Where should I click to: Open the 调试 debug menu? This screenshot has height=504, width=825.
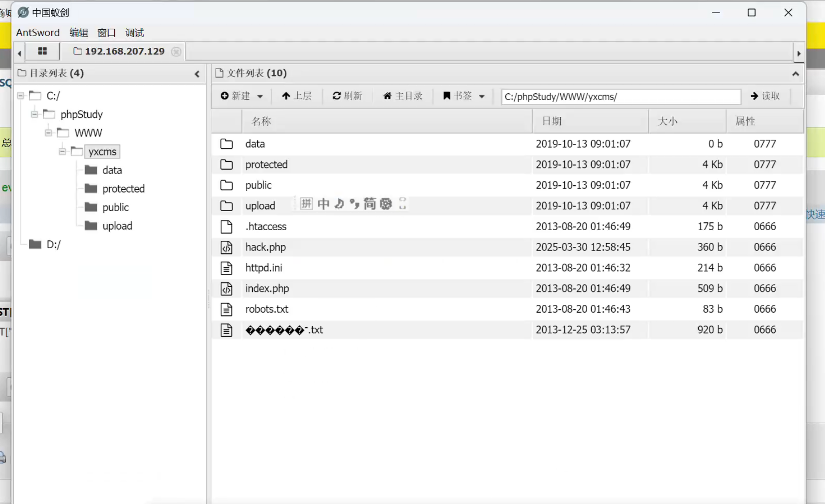click(134, 32)
